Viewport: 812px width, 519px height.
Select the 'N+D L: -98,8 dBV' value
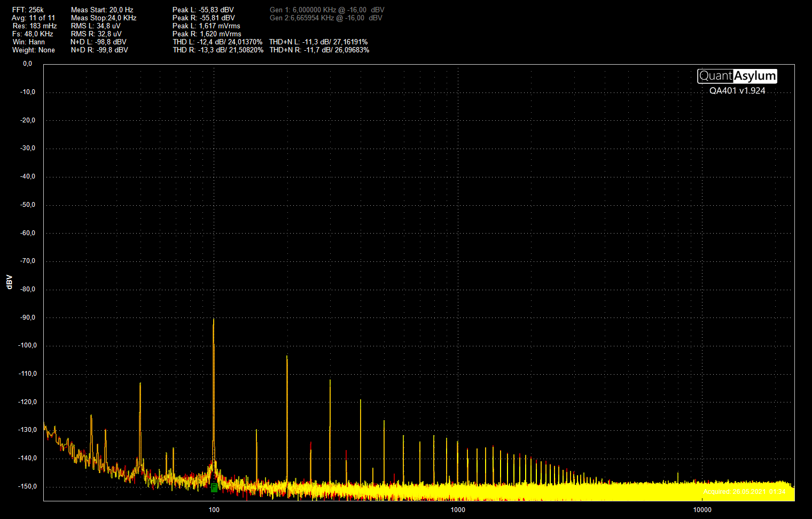point(98,42)
